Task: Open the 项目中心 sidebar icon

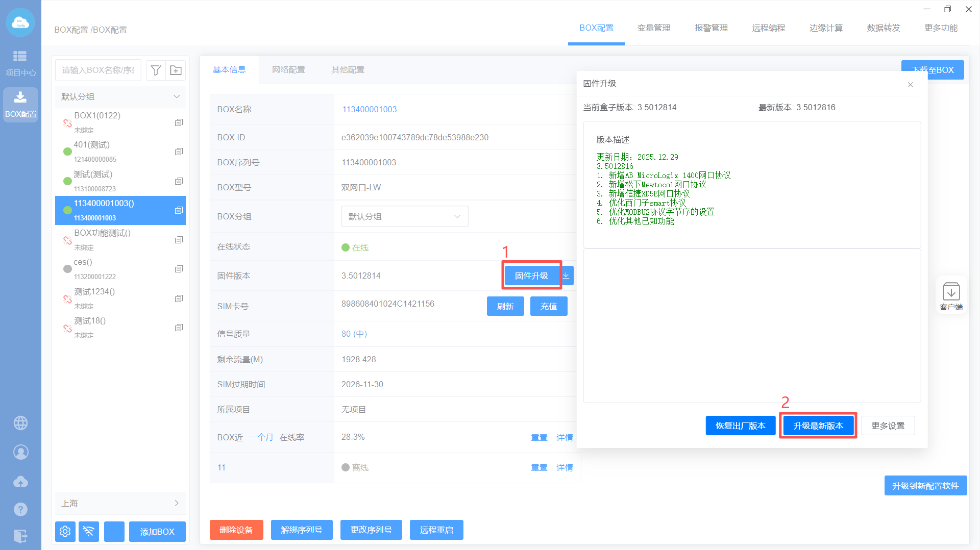Action: (x=20, y=62)
